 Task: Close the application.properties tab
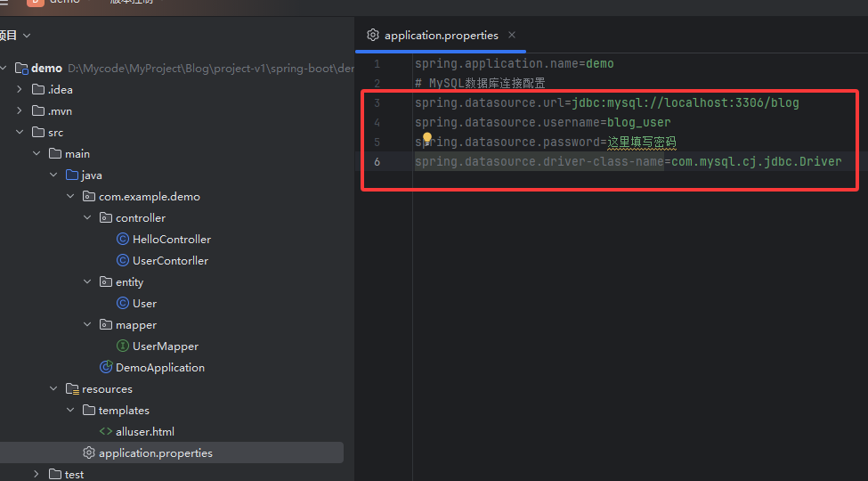[x=512, y=35]
